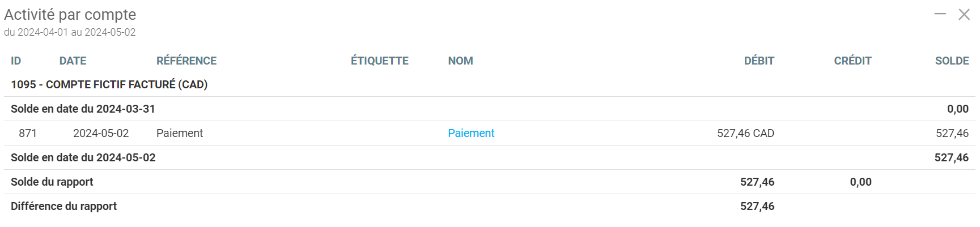The width and height of the screenshot is (980, 227).
Task: Select the Solde du rapport row
Action: [x=52, y=182]
